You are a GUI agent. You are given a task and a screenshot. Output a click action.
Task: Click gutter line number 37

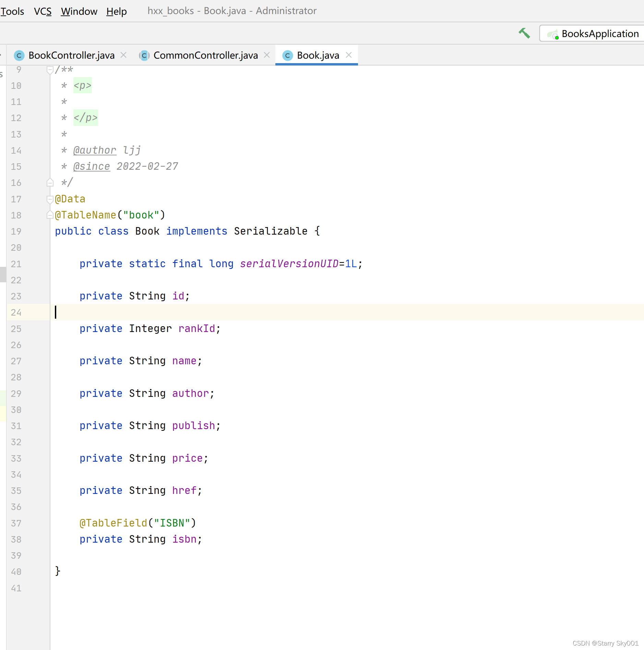16,523
